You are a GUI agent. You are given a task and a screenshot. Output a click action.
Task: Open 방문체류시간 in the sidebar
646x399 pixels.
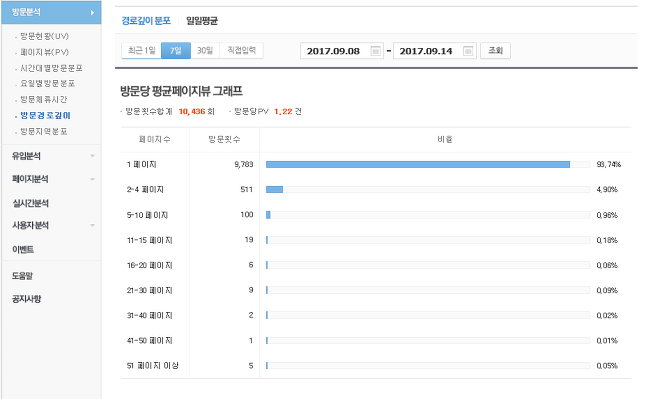coord(44,100)
